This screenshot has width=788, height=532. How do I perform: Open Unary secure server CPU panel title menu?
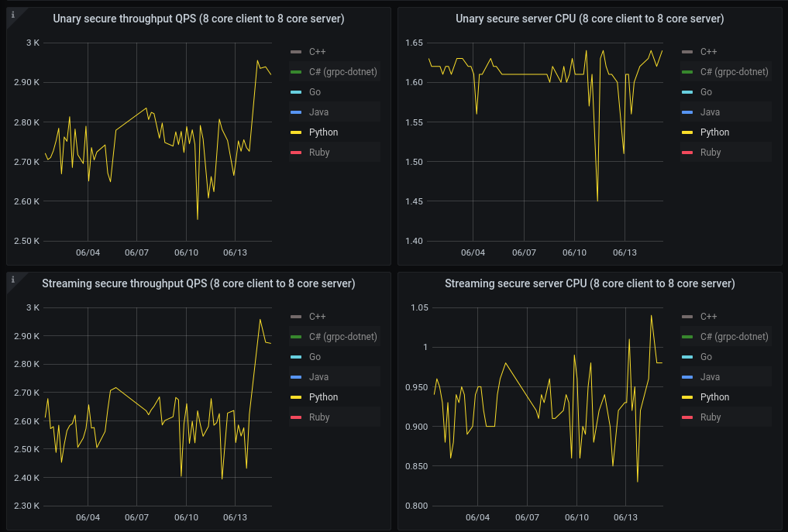(590, 19)
